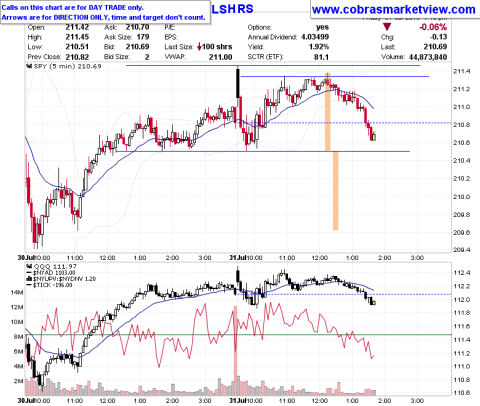Click the 14M volume axis label
The image size is (480, 406).
tap(17, 293)
